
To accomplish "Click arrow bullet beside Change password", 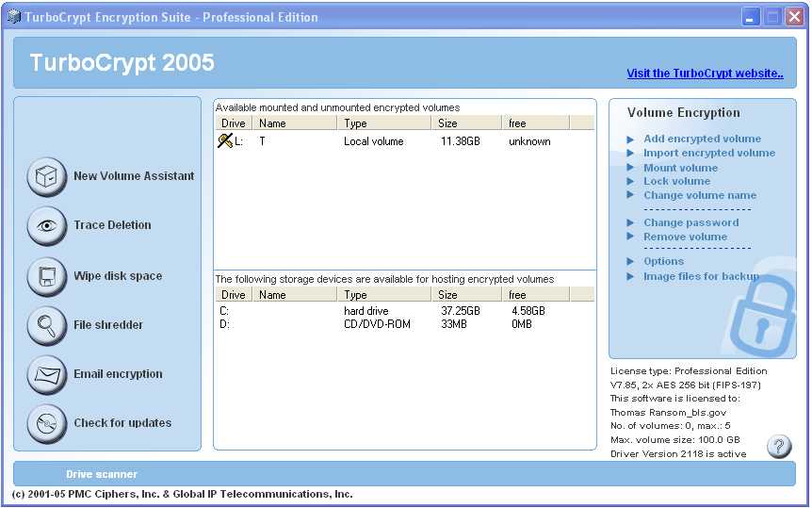I will (x=630, y=222).
